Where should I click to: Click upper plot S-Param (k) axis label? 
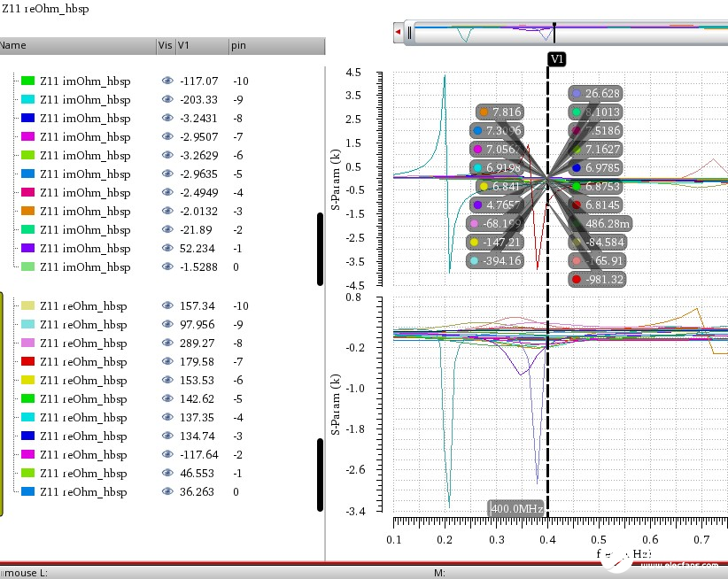click(335, 179)
